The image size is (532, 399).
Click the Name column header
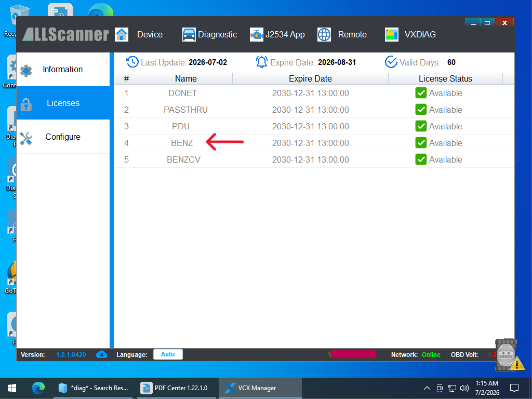tap(185, 79)
